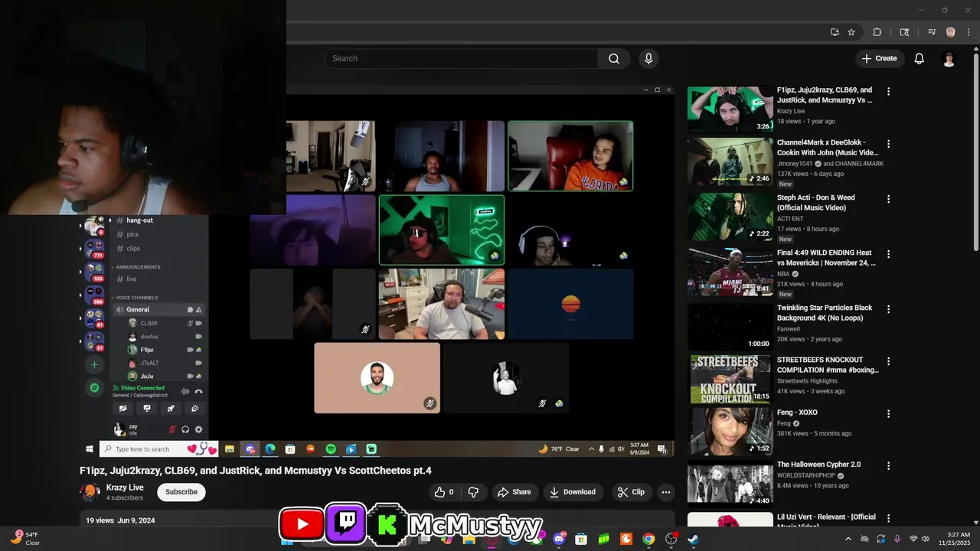Screen dimensions: 980x551
Task: Open Discord in the Windows taskbar
Action: pyautogui.click(x=559, y=539)
